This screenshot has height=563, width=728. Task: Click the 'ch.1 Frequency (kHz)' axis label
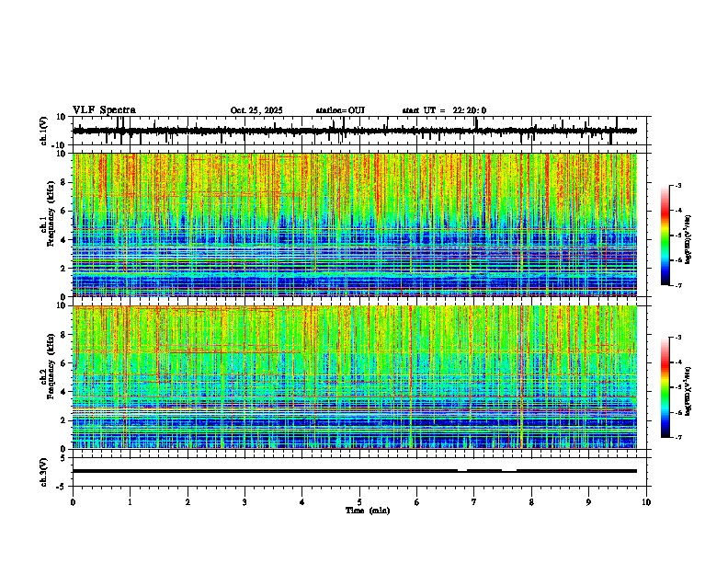(x=47, y=214)
